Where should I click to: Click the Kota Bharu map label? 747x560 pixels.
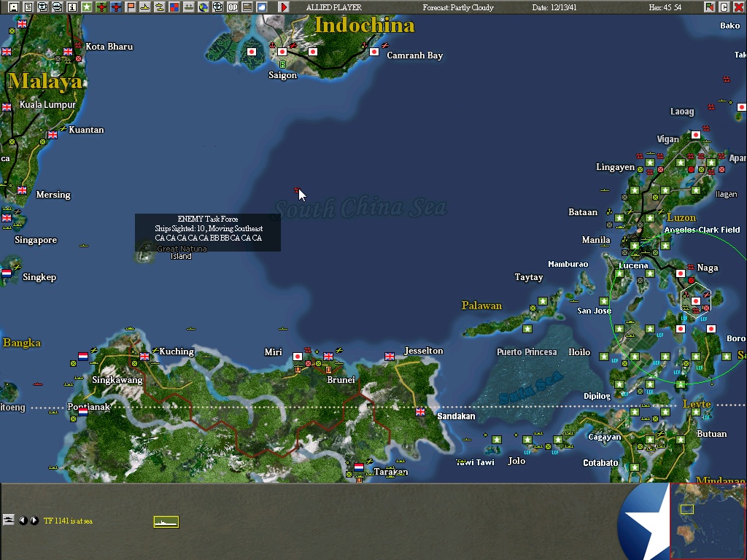[x=109, y=47]
